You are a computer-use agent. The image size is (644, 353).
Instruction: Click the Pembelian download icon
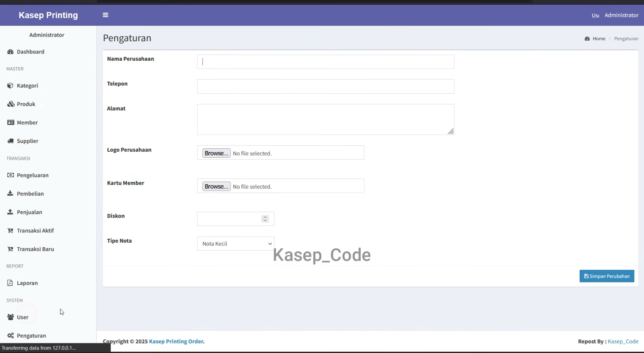pos(10,193)
